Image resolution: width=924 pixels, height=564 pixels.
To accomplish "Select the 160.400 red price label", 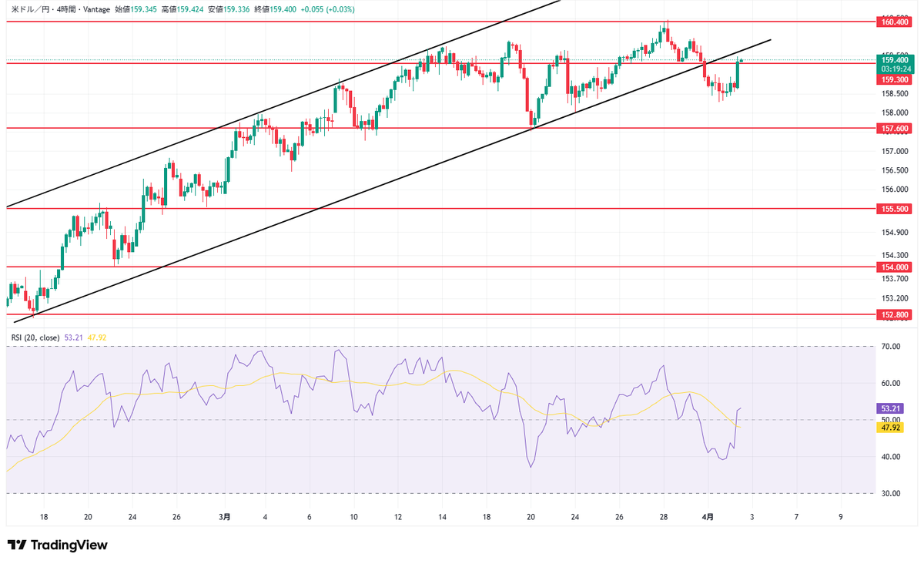I will [x=895, y=22].
